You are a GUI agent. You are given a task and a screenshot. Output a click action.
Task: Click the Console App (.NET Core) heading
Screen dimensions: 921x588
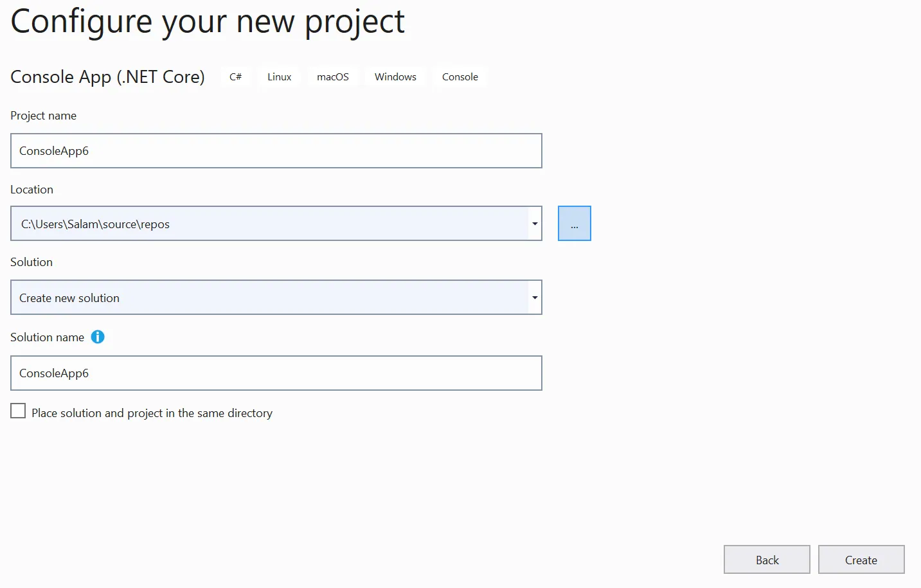pyautogui.click(x=107, y=76)
